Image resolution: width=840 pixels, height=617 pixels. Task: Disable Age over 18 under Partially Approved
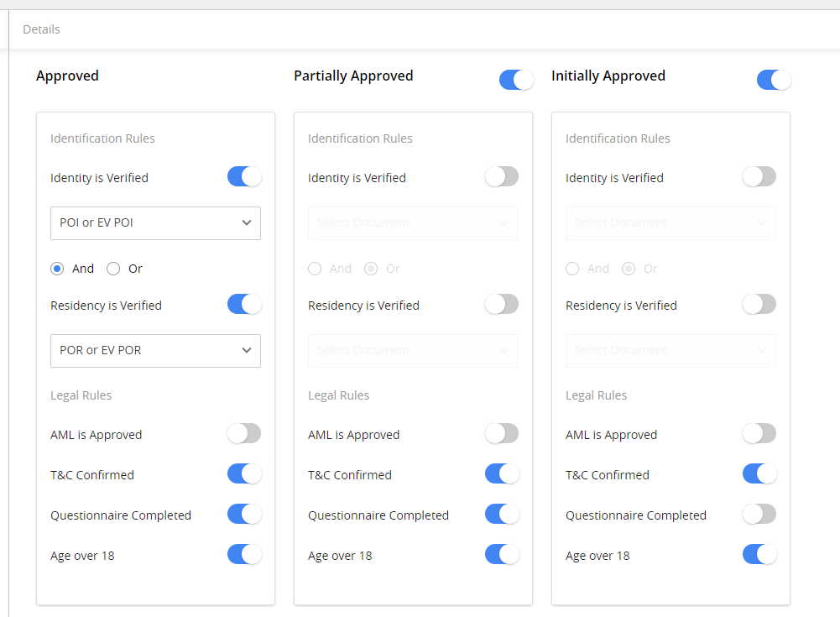tap(501, 554)
